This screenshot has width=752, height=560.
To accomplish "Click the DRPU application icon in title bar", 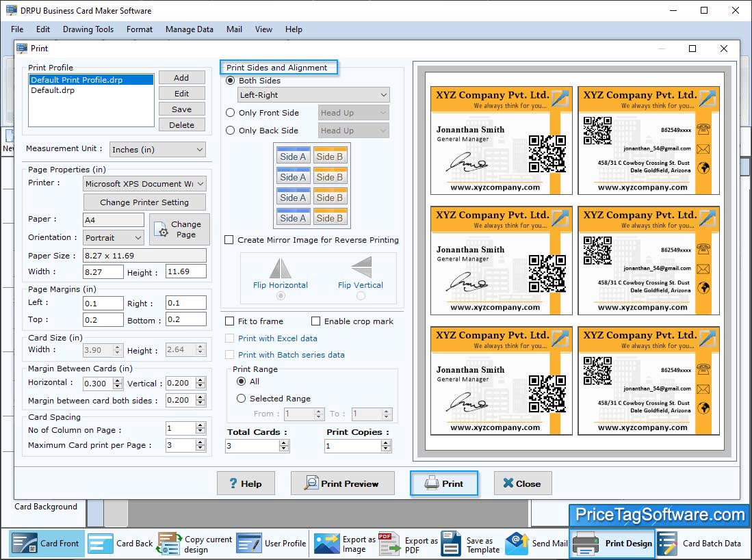I will (x=12, y=10).
